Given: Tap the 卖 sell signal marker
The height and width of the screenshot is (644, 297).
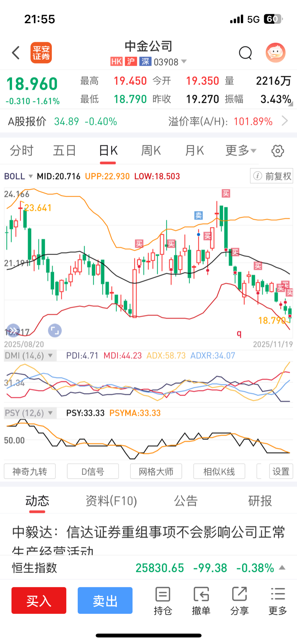Looking at the screenshot, I should tap(198, 215).
